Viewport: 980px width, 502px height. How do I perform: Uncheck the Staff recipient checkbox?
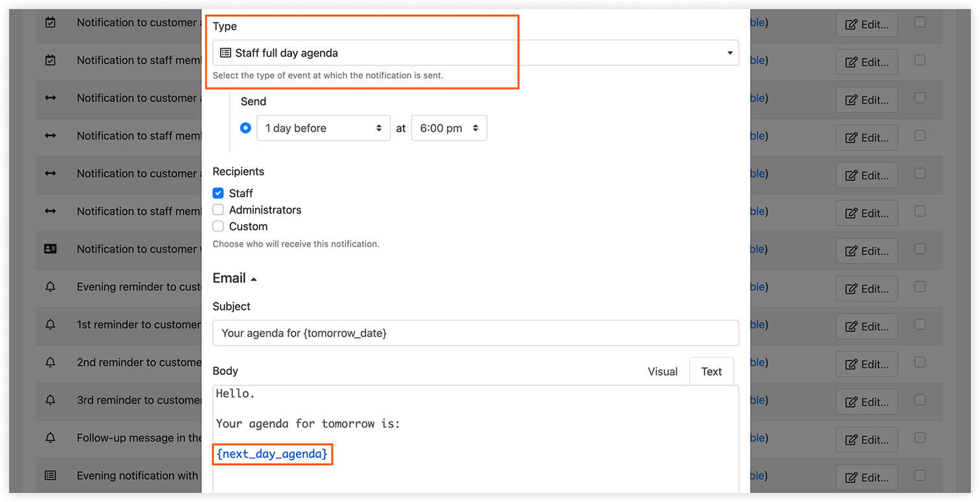(x=218, y=193)
